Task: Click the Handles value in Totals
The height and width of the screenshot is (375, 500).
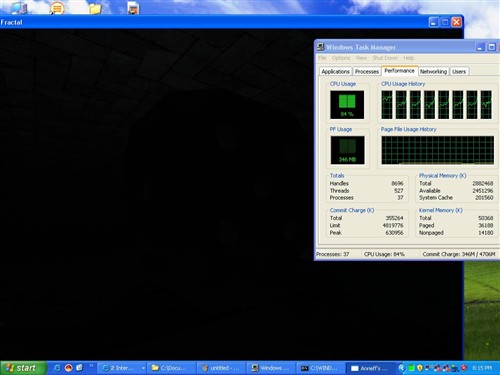Action: coord(397,183)
